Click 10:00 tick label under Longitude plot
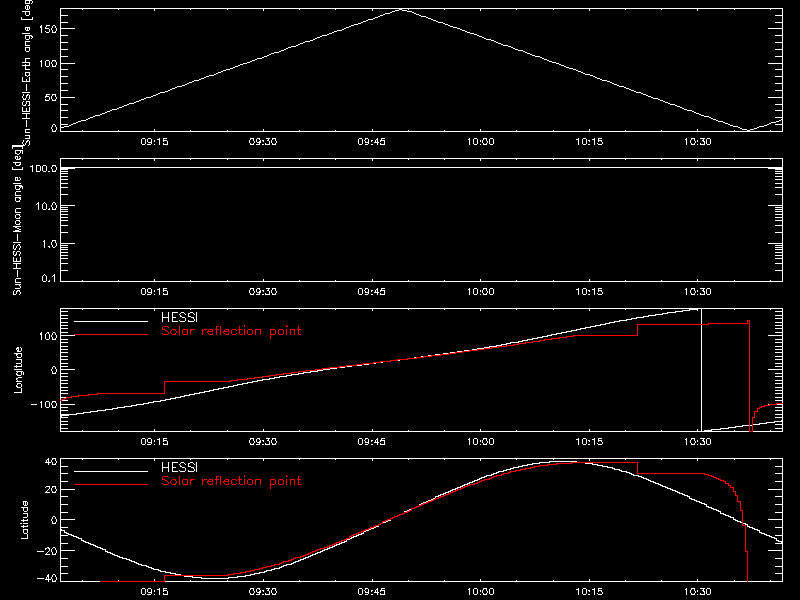This screenshot has height=600, width=800. coord(481,442)
